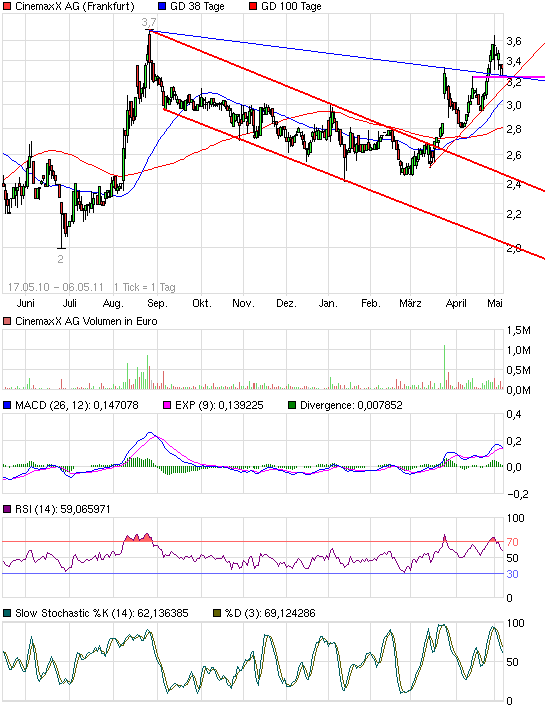Viewport: 545px width, 710px height.
Task: Click the date range '17.05.10 – 06.05.11'
Action: coord(56,287)
